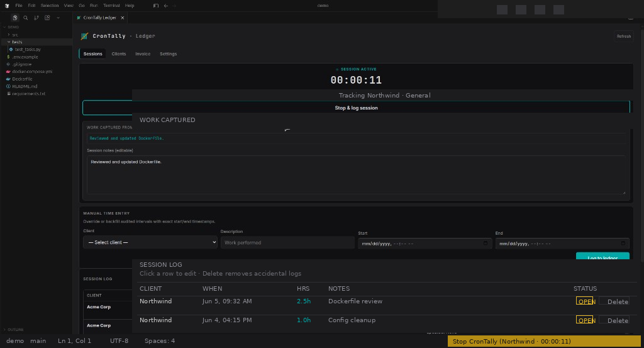Viewport: 644px width, 348px height.
Task: Open the Extensions view icon
Action: pyautogui.click(x=47, y=18)
